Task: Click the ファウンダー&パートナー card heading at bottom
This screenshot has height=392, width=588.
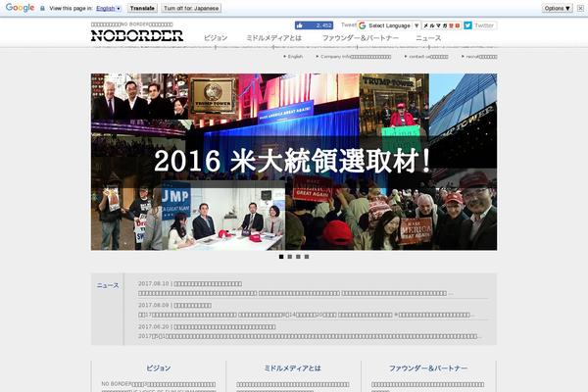Action: click(428, 368)
